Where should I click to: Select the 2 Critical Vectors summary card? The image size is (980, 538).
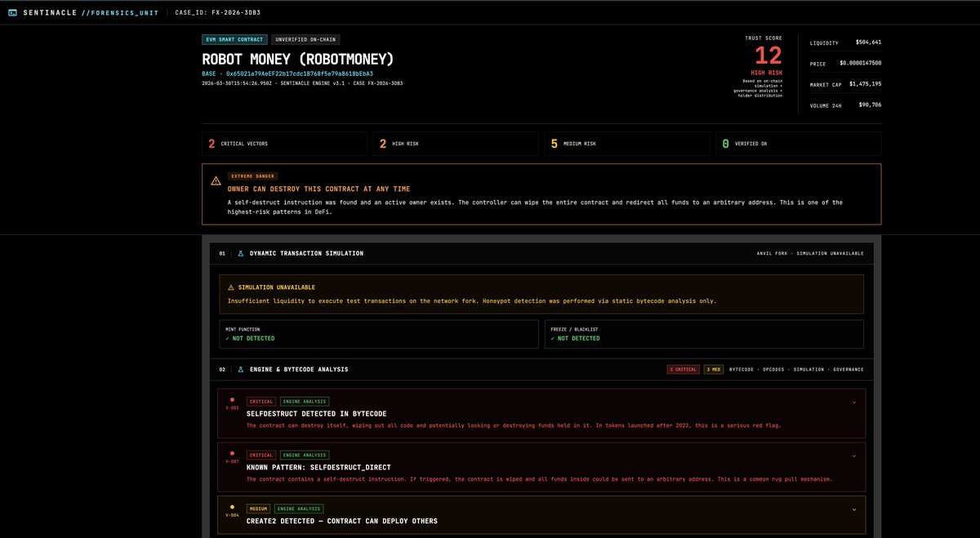[x=284, y=144]
